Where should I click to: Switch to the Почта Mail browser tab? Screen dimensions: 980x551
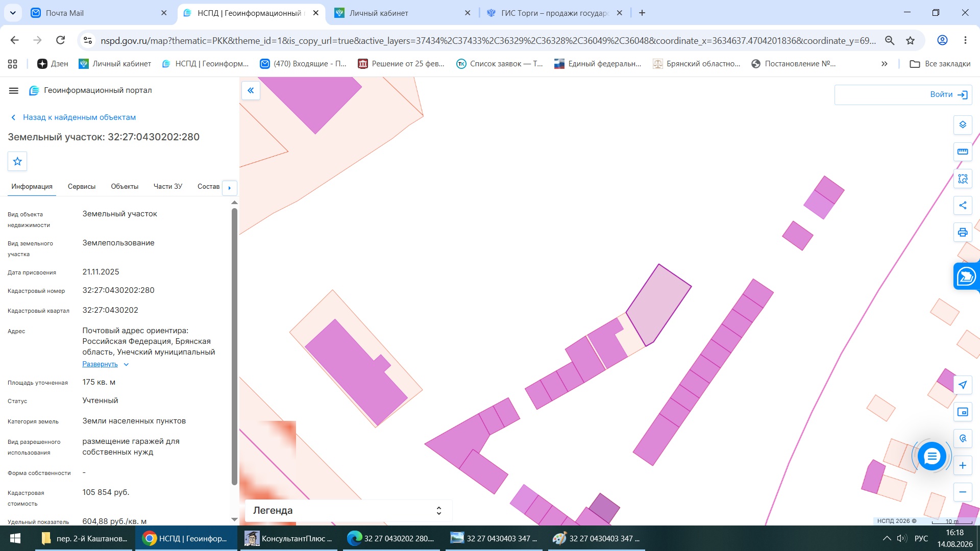click(99, 13)
